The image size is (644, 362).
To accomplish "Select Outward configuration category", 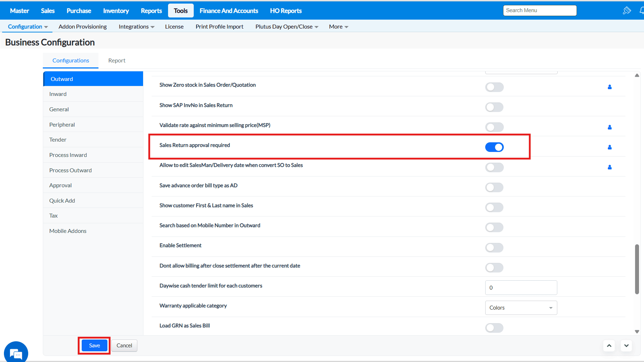I will coord(93,79).
